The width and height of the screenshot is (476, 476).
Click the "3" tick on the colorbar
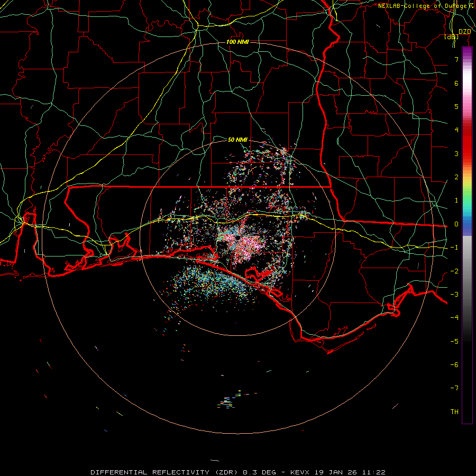(456, 153)
